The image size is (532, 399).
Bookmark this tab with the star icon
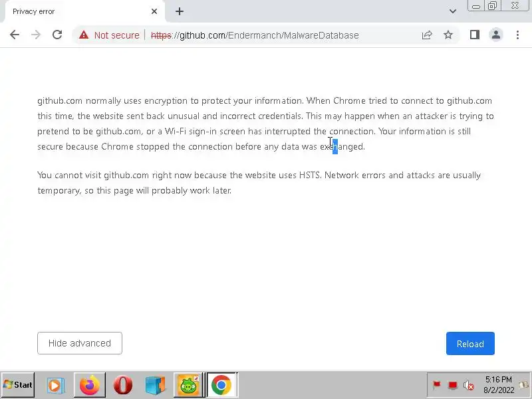click(448, 35)
